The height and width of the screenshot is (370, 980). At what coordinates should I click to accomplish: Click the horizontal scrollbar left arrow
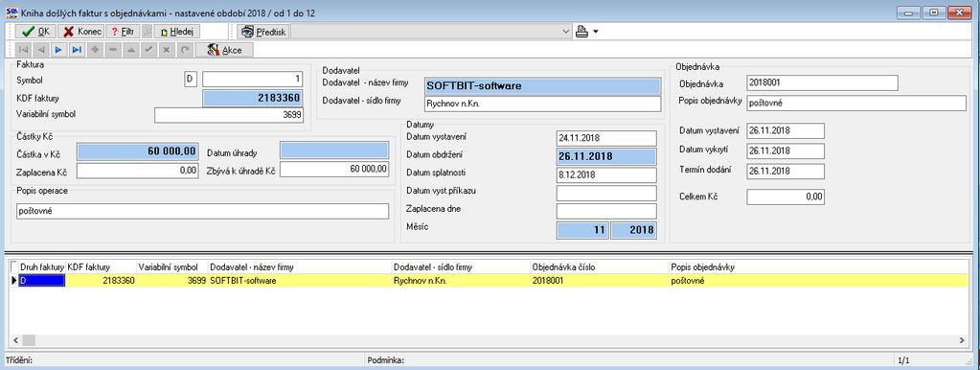tap(15, 340)
